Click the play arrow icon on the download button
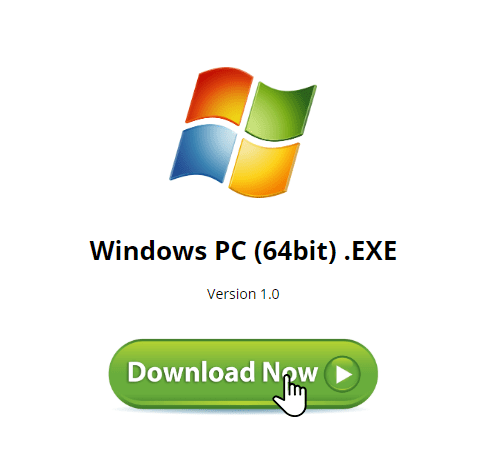The image size is (499, 463). click(x=344, y=374)
